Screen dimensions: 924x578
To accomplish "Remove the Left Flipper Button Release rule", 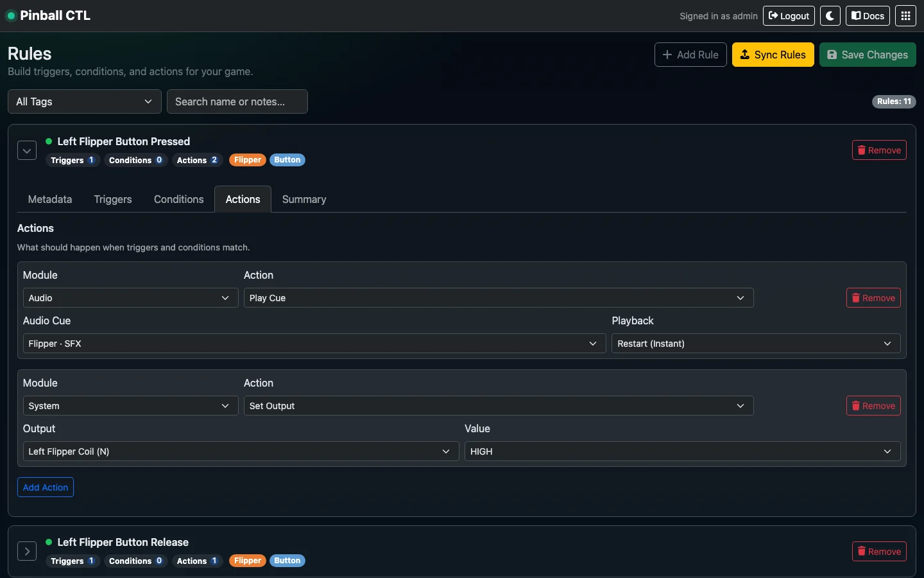I will coord(879,551).
